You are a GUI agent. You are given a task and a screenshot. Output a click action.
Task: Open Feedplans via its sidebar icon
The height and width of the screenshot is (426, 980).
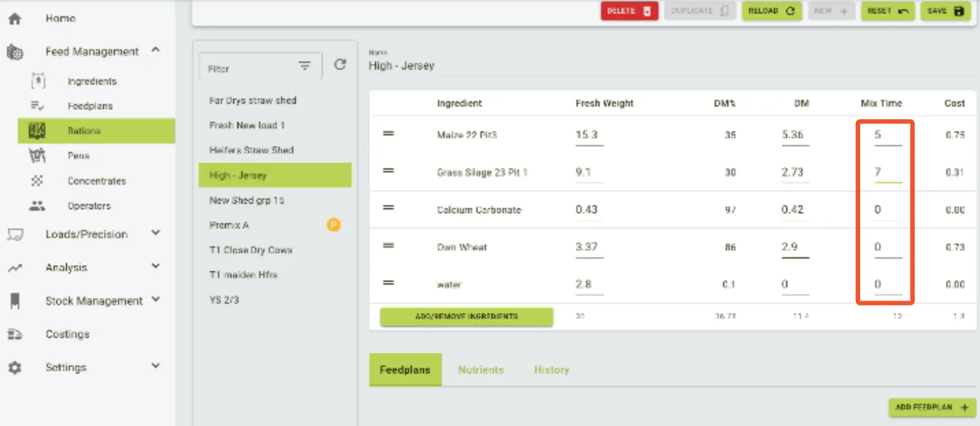click(x=38, y=105)
